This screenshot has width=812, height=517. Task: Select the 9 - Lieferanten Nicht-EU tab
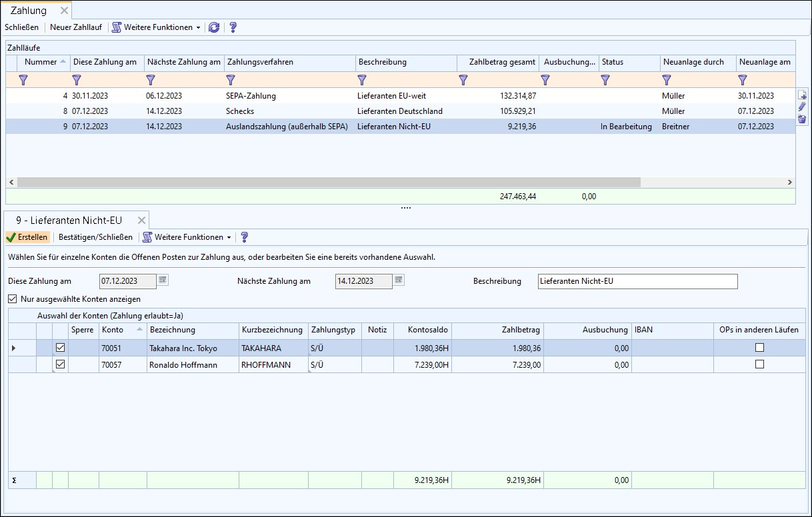[69, 220]
